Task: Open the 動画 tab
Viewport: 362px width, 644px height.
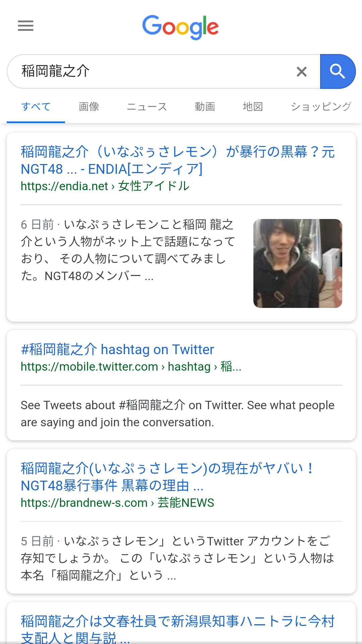Action: coord(205,107)
